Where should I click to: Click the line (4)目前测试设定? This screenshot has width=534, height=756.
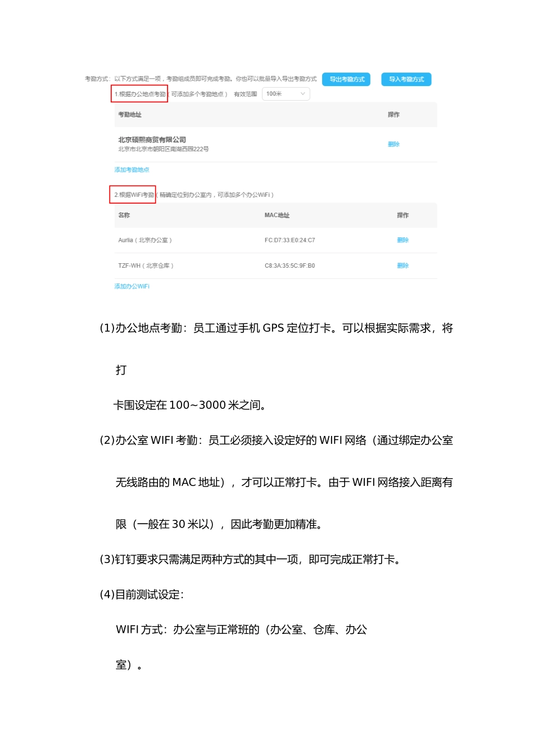point(142,595)
